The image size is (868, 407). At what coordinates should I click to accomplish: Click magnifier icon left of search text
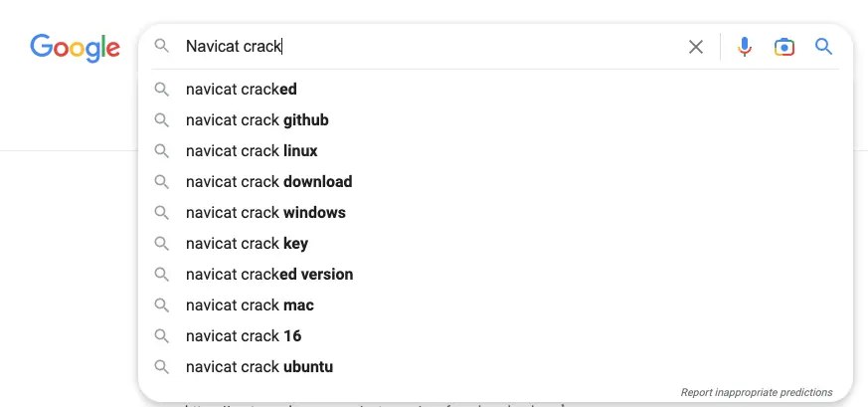162,47
